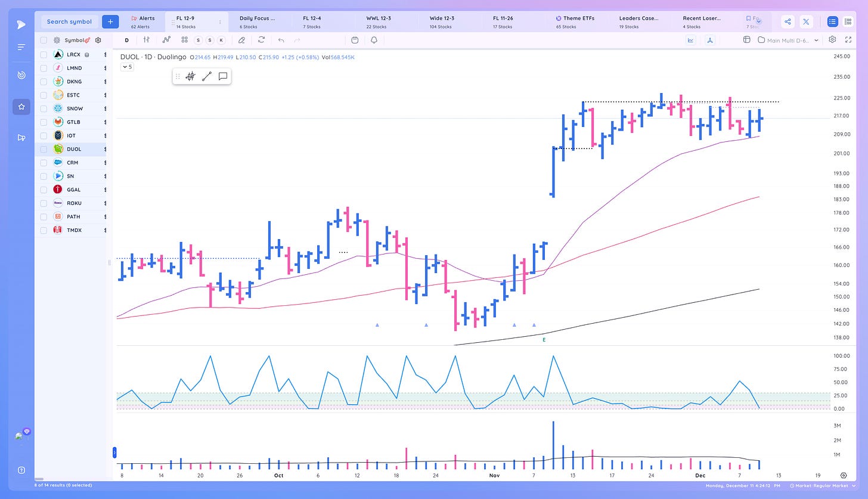
Task: Open the help question mark icon
Action: [x=21, y=470]
